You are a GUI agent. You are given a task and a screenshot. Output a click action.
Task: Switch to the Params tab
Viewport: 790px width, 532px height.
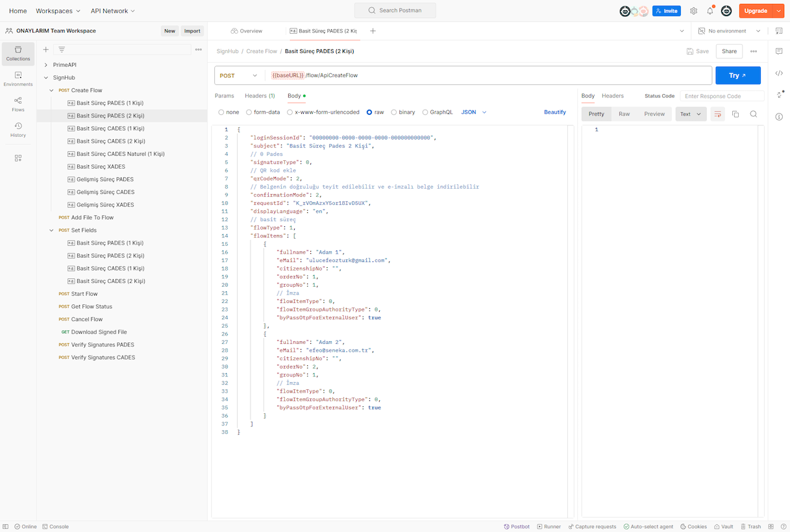tap(225, 96)
